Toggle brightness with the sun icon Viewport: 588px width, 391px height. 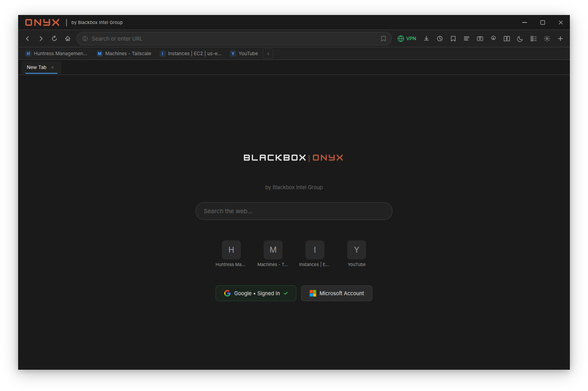tap(547, 38)
